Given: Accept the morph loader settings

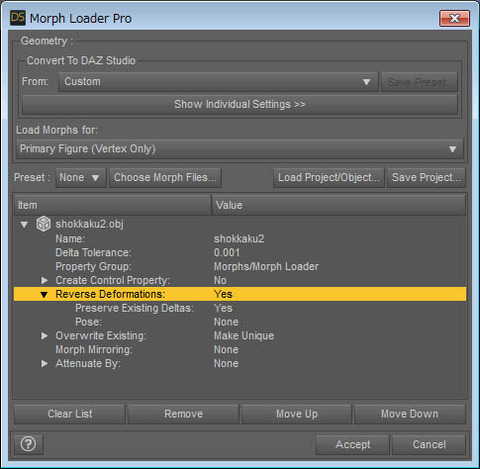Looking at the screenshot, I should [353, 444].
